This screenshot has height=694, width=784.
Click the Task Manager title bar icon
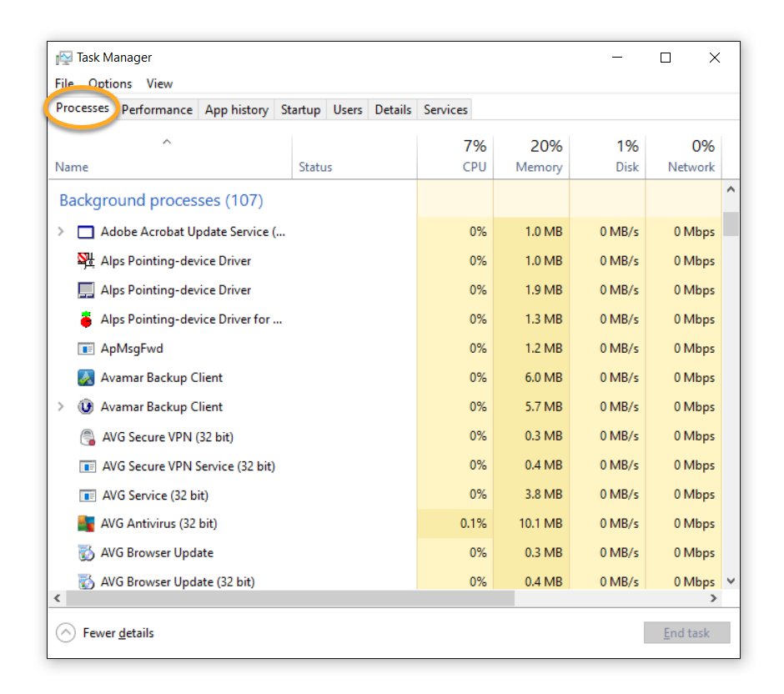[x=64, y=58]
